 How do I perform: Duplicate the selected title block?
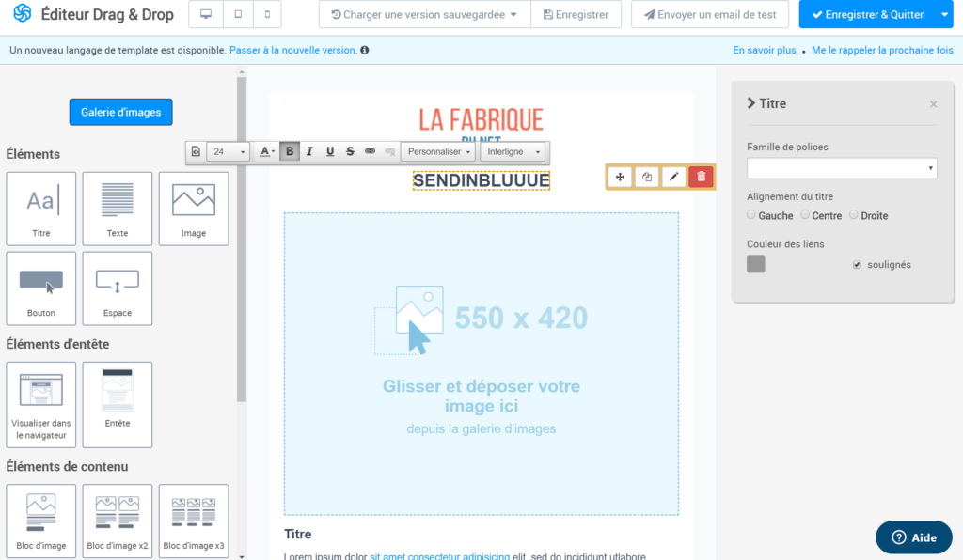(x=647, y=177)
